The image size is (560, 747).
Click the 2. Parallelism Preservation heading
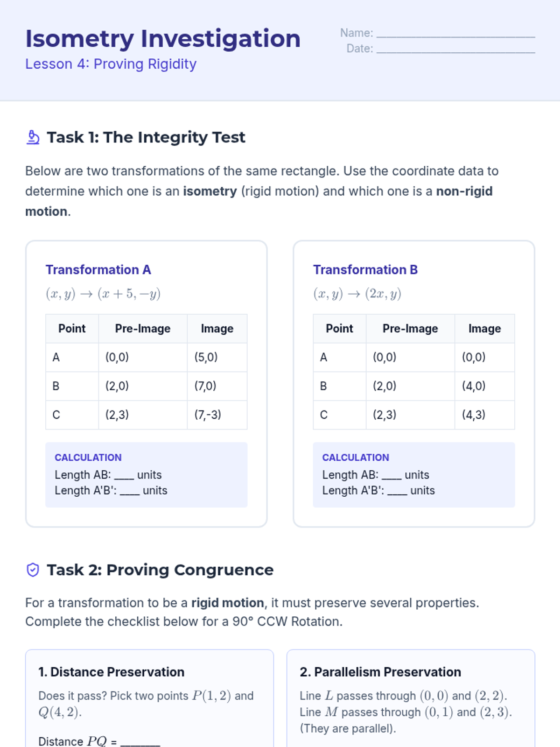pyautogui.click(x=380, y=672)
